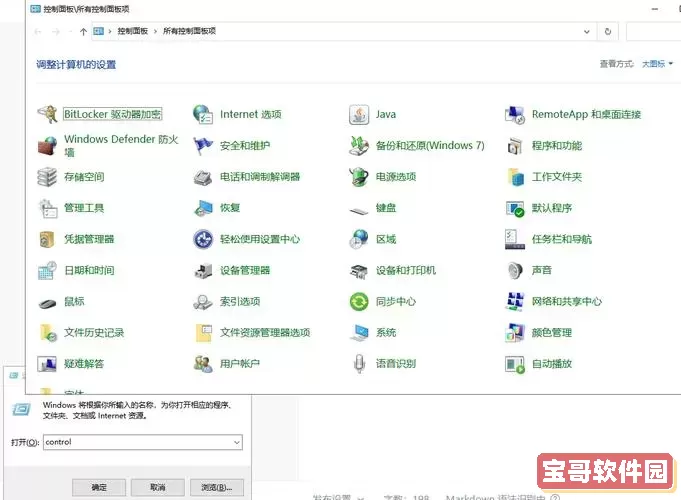
Task: Expand the 大图标 view mode dropdown
Action: coord(657,64)
